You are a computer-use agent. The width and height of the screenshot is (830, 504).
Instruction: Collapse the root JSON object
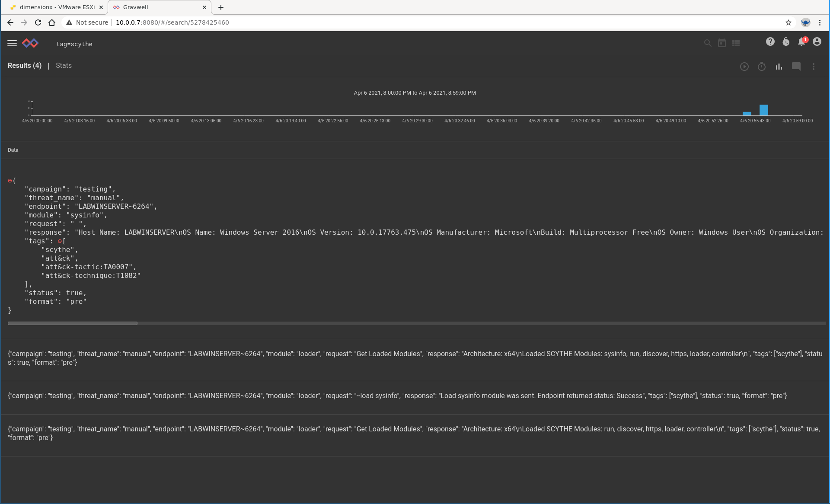[10, 181]
